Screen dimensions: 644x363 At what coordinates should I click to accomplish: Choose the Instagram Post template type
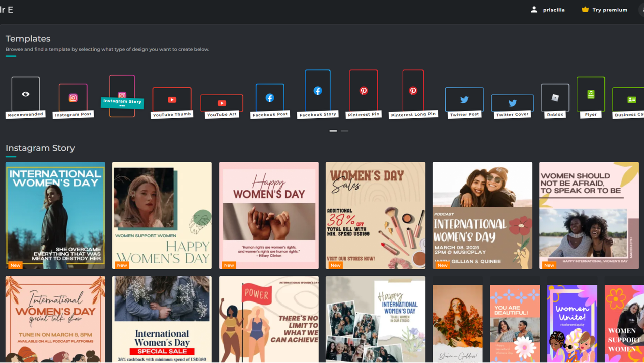[73, 98]
